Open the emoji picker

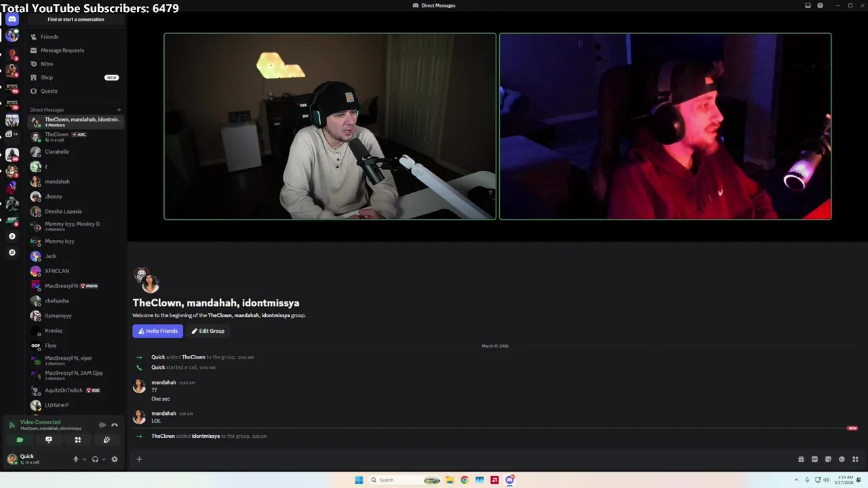pos(842,459)
